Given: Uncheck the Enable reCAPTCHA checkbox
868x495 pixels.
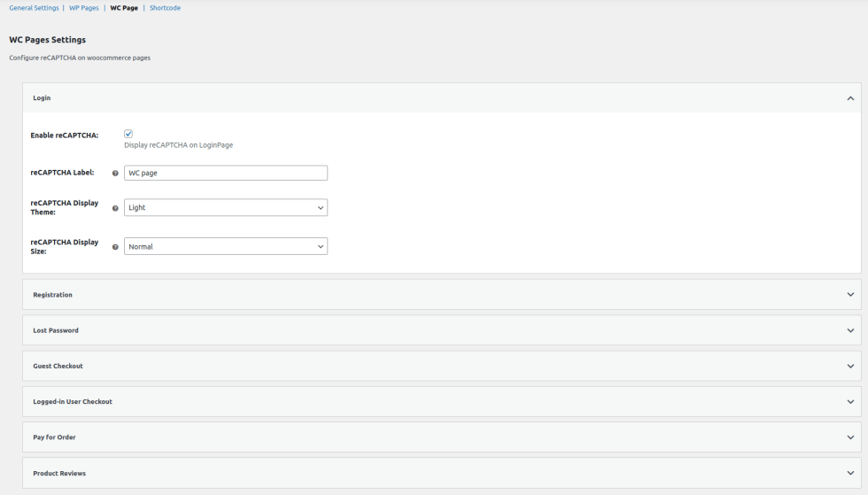Looking at the screenshot, I should (128, 134).
